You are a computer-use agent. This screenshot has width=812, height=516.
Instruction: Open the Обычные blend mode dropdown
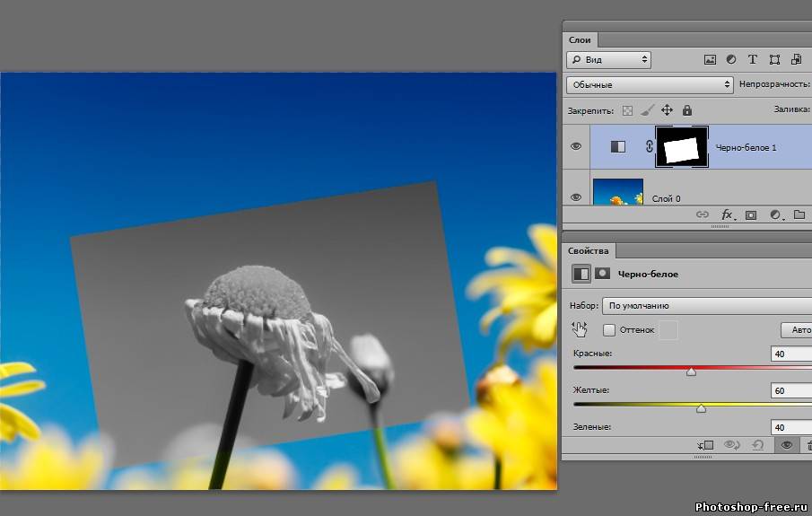(x=650, y=84)
